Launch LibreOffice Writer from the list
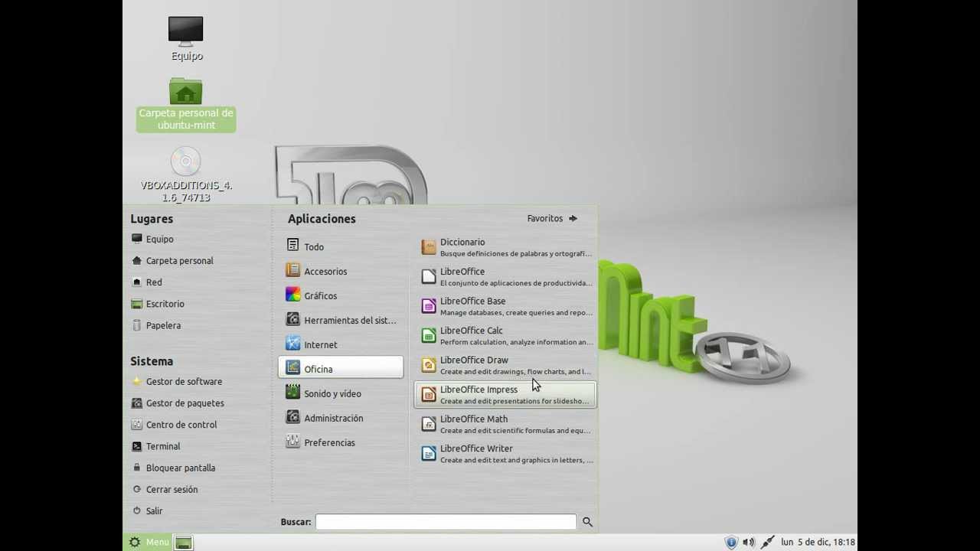980x551 pixels. 505,454
